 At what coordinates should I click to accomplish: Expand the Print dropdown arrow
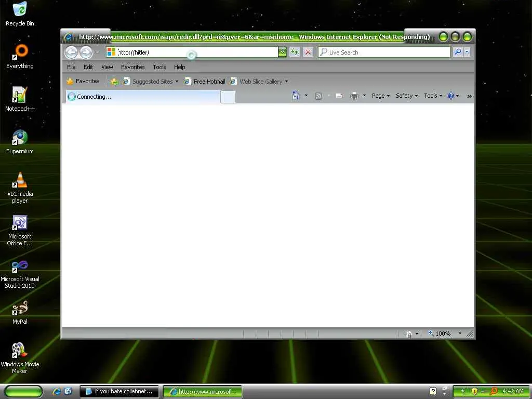pos(364,96)
